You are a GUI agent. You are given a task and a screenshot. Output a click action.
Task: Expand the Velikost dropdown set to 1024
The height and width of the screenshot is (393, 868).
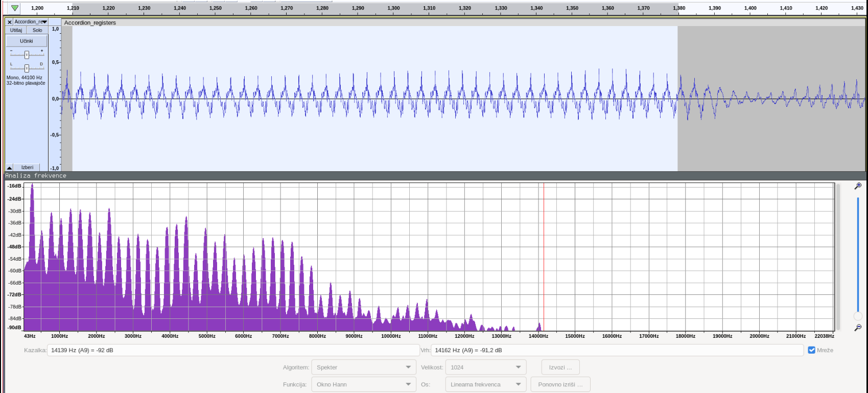pyautogui.click(x=485, y=367)
